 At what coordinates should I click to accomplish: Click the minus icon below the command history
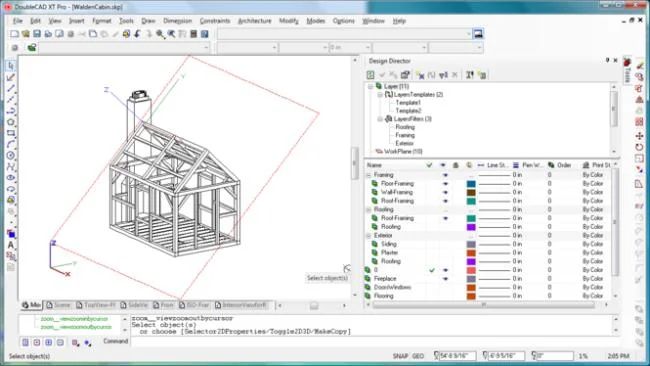(60, 342)
